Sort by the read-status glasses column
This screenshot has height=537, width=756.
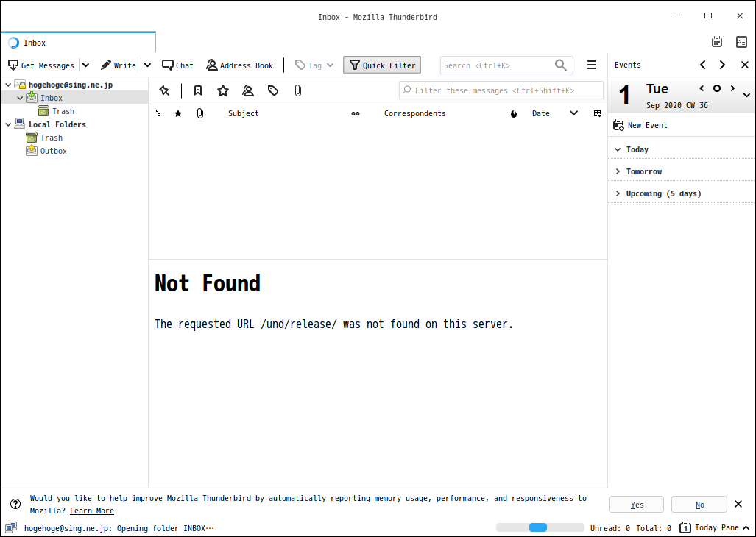click(x=356, y=114)
